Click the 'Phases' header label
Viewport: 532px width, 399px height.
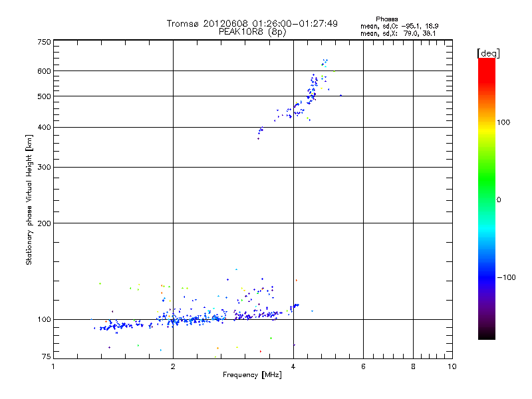387,19
